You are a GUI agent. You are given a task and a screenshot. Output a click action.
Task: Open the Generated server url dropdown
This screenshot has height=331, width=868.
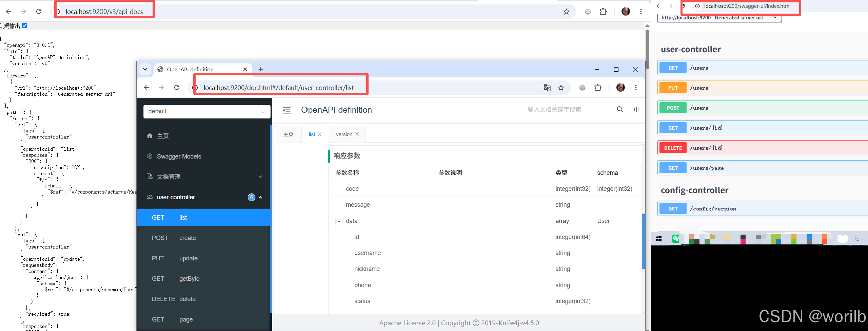coord(719,18)
